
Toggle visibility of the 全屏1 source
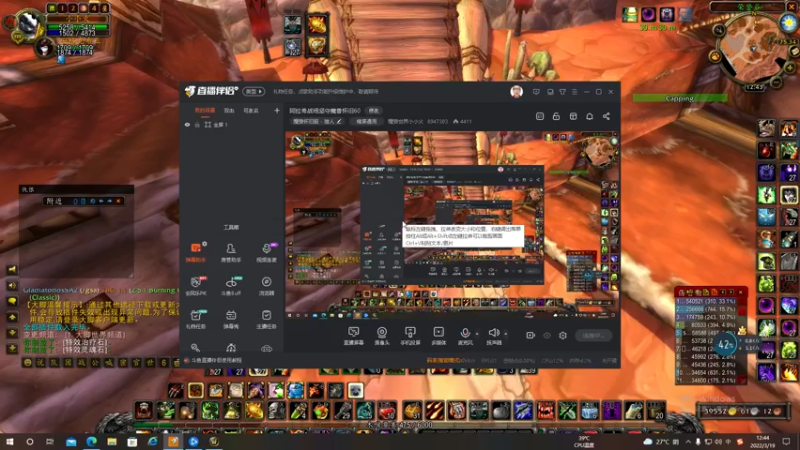[x=187, y=124]
